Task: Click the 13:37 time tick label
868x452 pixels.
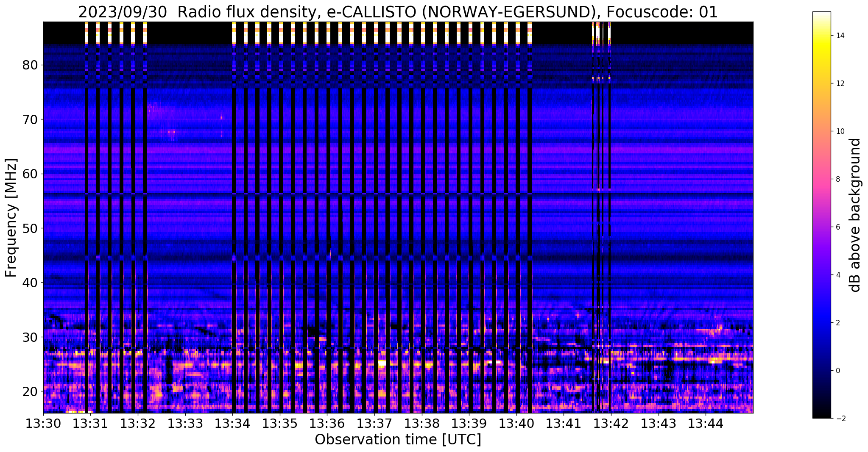Action: click(374, 424)
